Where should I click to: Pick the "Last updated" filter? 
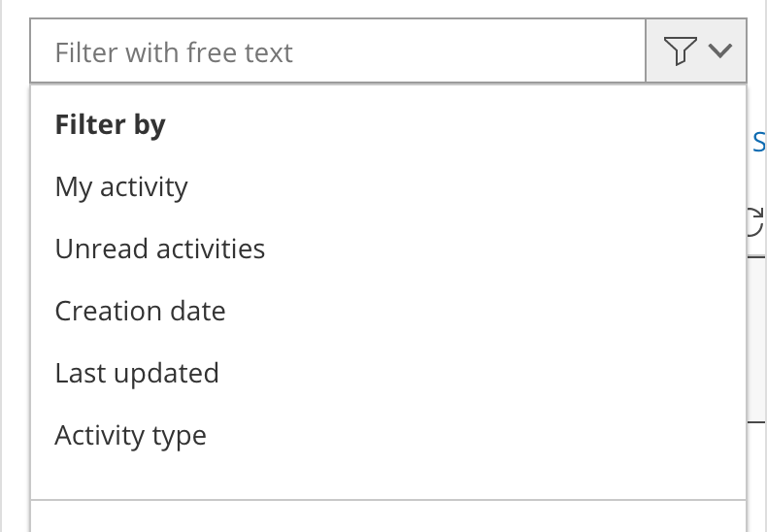(137, 373)
